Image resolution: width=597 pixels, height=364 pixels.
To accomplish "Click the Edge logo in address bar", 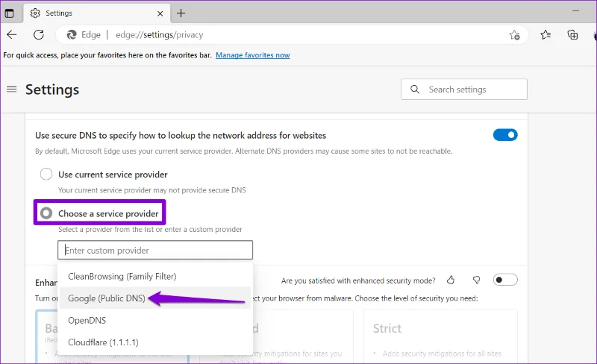I will pos(72,35).
